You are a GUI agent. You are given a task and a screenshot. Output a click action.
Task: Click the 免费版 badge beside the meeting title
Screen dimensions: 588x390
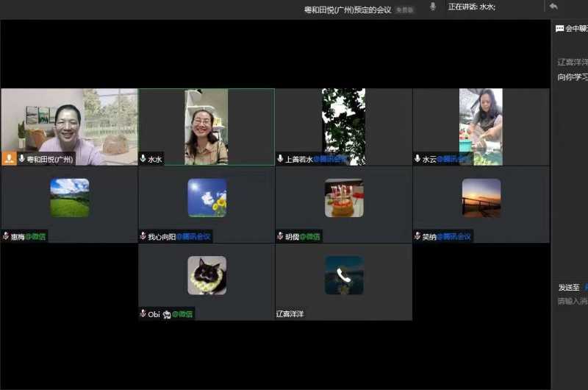pos(405,10)
